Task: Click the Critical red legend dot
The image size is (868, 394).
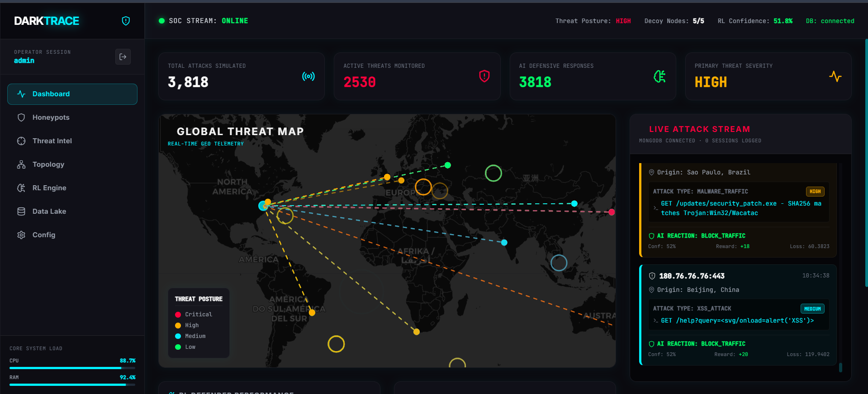Action: [178, 314]
